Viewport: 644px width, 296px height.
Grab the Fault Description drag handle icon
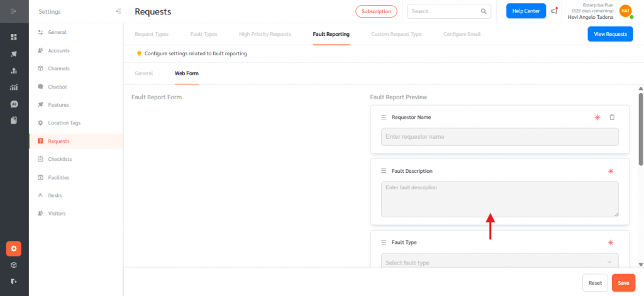tap(384, 171)
